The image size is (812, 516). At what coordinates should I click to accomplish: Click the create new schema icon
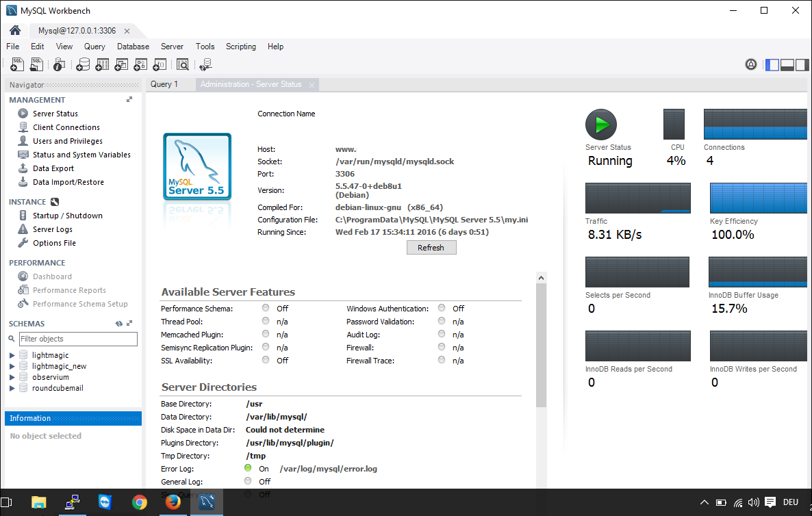[83, 64]
